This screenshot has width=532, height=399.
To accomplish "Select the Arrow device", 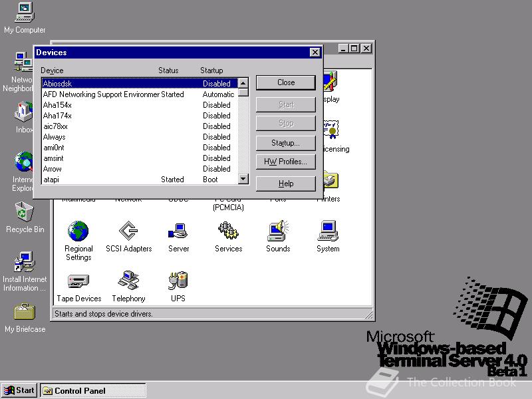I will coord(140,169).
